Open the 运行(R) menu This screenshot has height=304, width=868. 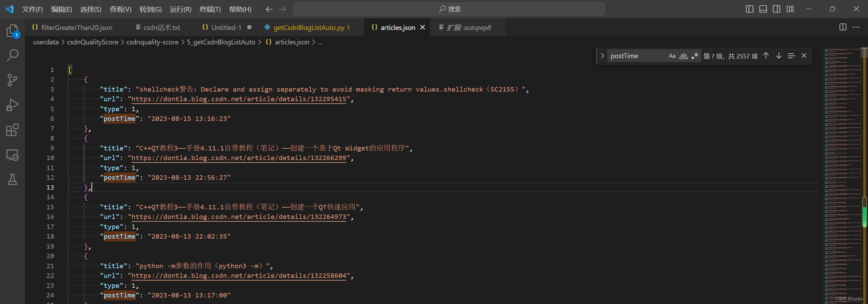click(x=180, y=9)
